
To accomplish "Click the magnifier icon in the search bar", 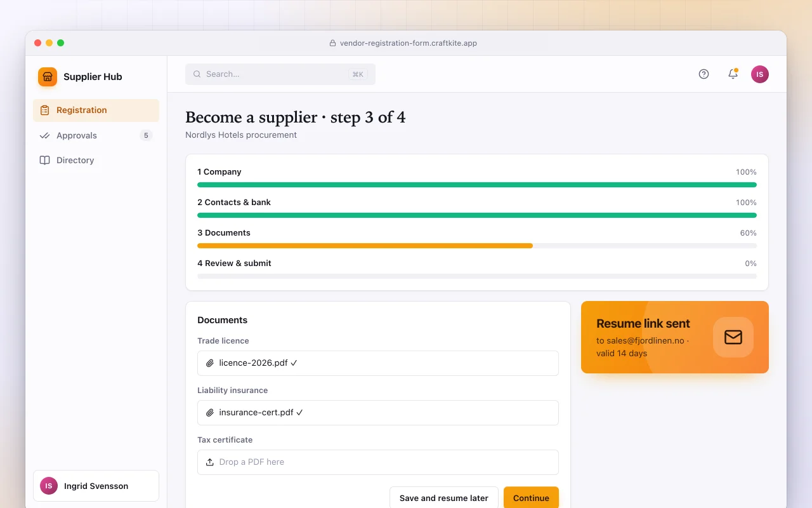I will click(x=197, y=74).
